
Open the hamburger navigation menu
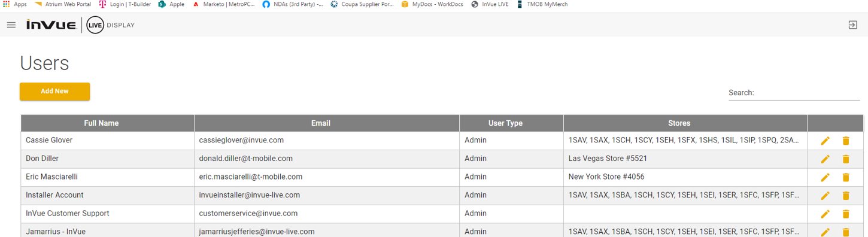pos(11,25)
